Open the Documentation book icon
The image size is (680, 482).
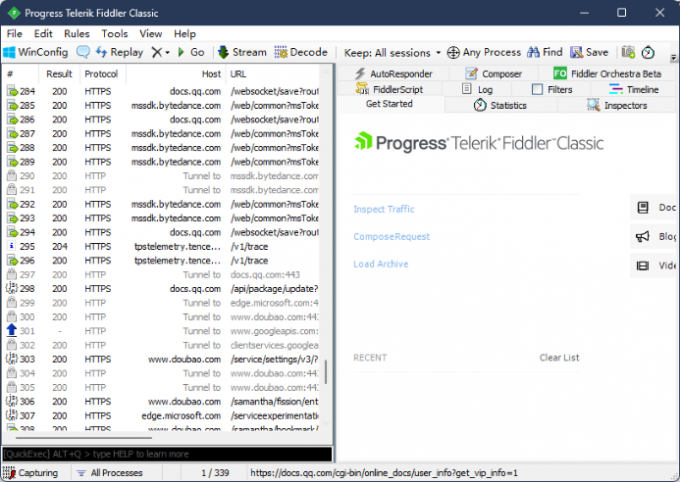pyautogui.click(x=643, y=207)
